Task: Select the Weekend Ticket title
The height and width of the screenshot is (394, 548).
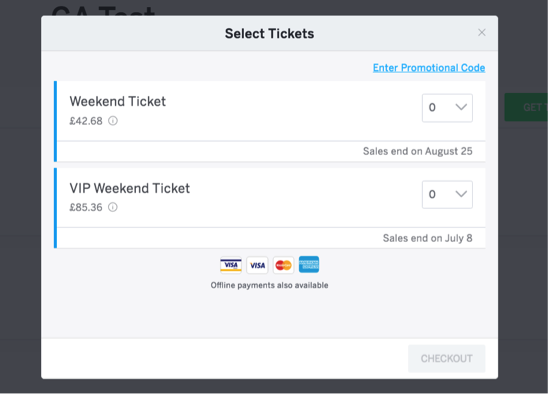Action: pos(117,101)
